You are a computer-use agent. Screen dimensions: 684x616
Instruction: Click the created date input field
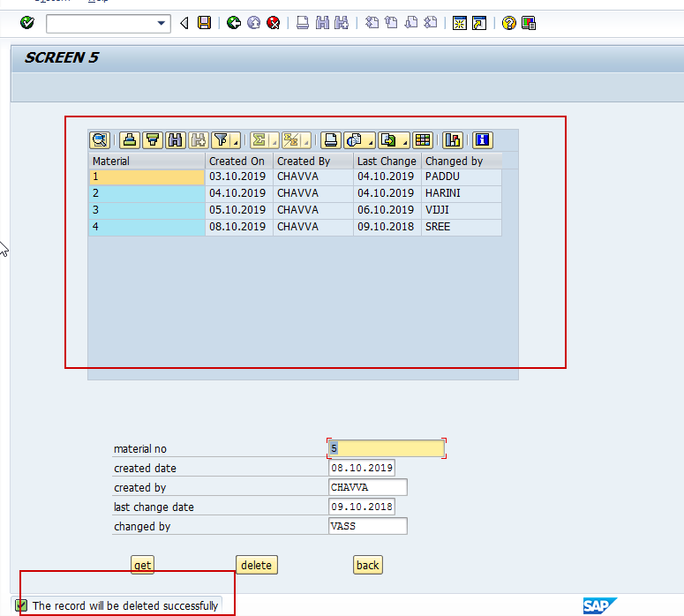(362, 468)
